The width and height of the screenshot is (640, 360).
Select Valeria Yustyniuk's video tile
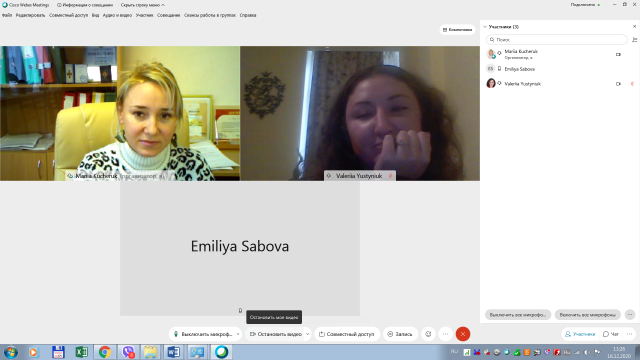(x=360, y=113)
